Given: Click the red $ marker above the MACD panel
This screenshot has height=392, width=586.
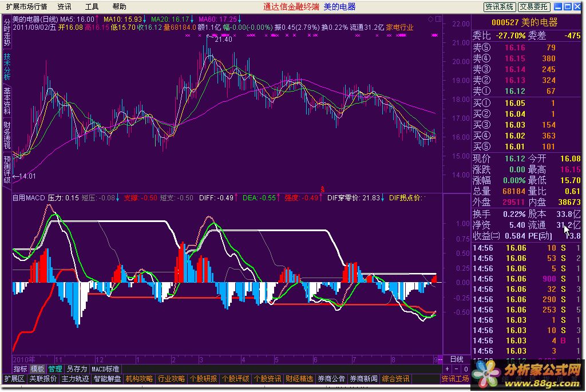Looking at the screenshot, I should tap(323, 189).
